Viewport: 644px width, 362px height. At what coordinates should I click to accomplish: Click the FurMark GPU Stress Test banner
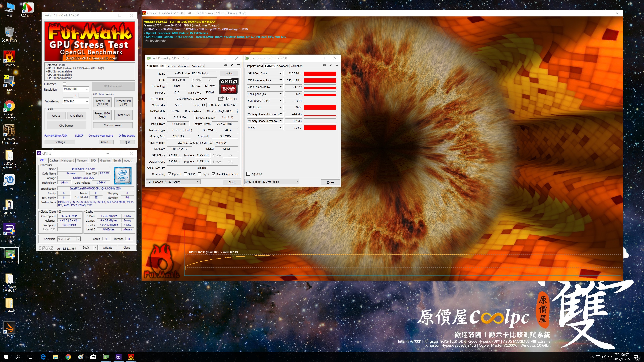tap(90, 41)
